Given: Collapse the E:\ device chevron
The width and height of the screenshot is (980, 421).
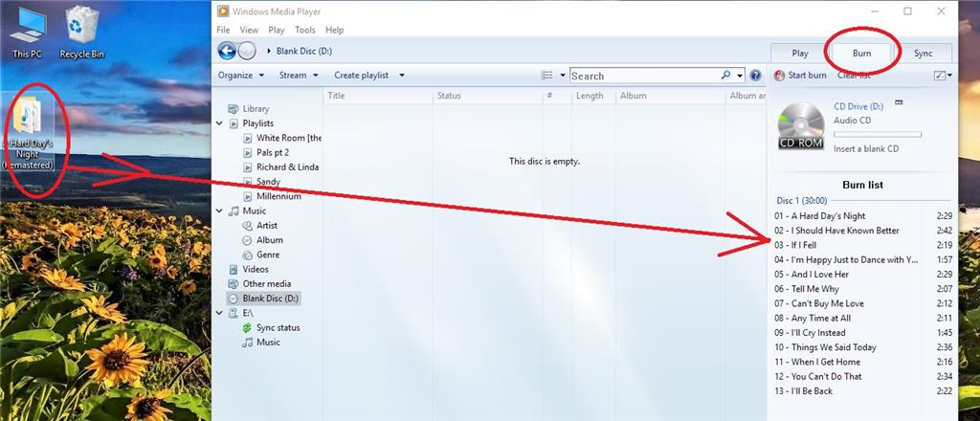Looking at the screenshot, I should 219,313.
